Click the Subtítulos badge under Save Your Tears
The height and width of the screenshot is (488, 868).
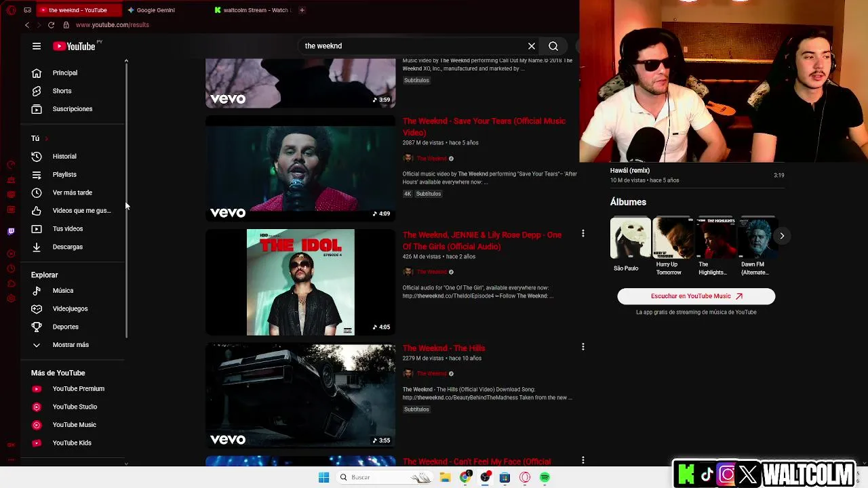tap(429, 194)
